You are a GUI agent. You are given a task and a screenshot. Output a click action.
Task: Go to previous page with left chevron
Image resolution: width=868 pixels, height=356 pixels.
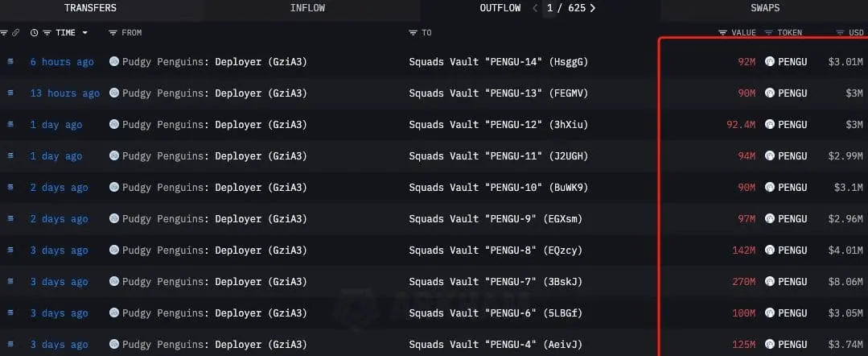[535, 8]
